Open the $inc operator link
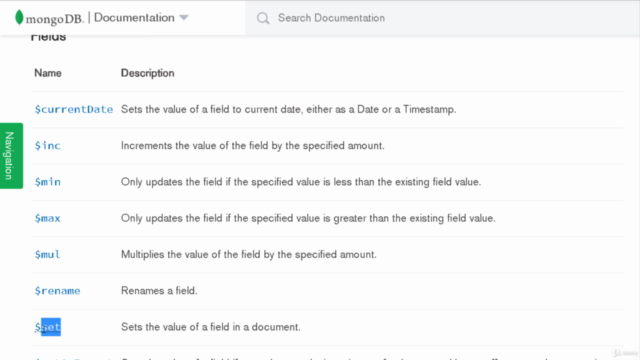Screen dimensions: 640x360 [47, 146]
